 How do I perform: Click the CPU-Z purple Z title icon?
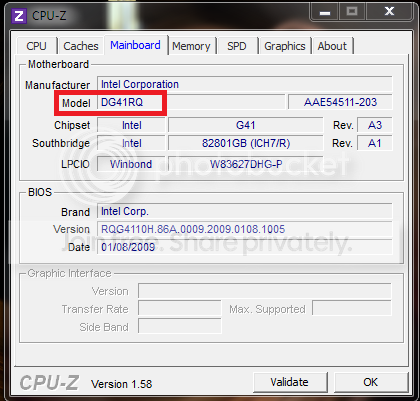coord(19,16)
